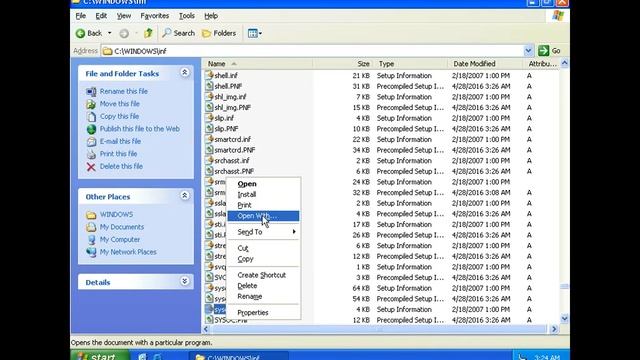640x360 pixels.
Task: Click Delete this file link
Action: pyautogui.click(x=121, y=166)
